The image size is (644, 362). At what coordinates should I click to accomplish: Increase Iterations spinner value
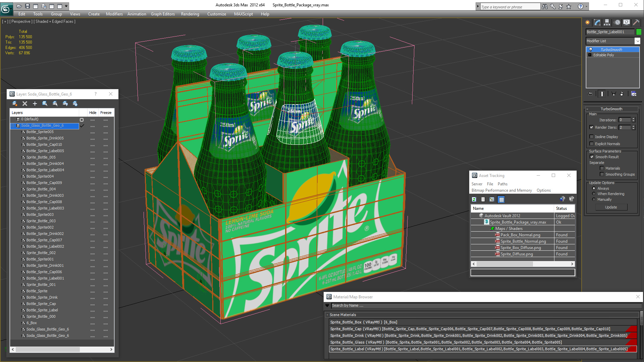634,119
